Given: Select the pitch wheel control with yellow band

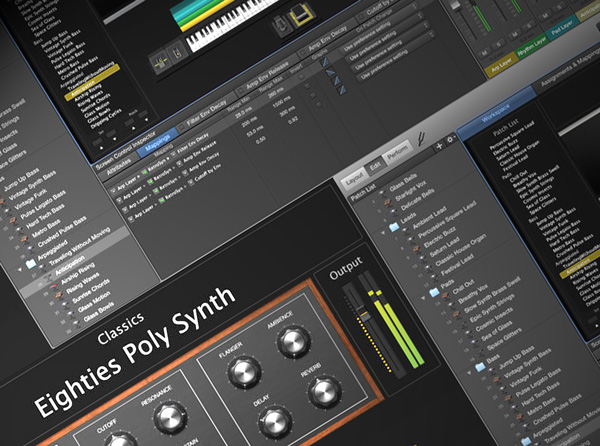Looking at the screenshot, I should point(160,62).
